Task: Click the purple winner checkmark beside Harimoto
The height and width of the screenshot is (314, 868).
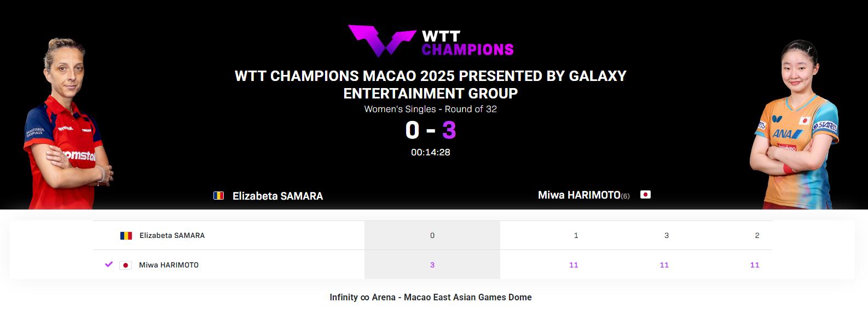Action: click(109, 264)
